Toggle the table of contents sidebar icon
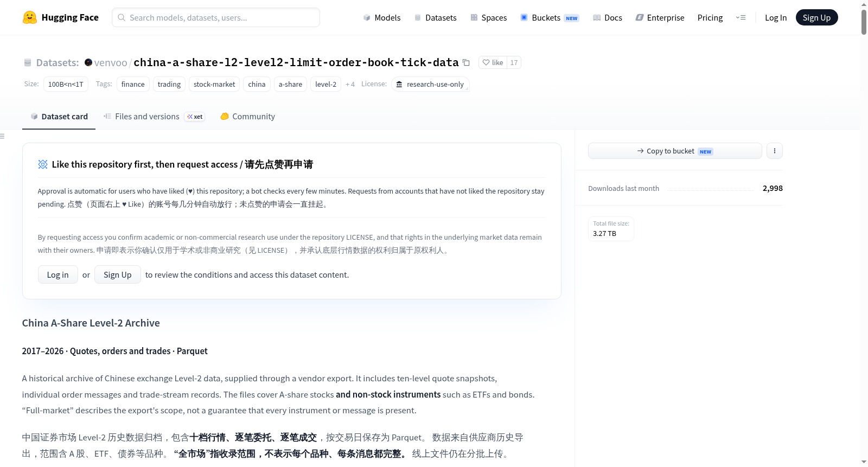 pyautogui.click(x=2, y=136)
